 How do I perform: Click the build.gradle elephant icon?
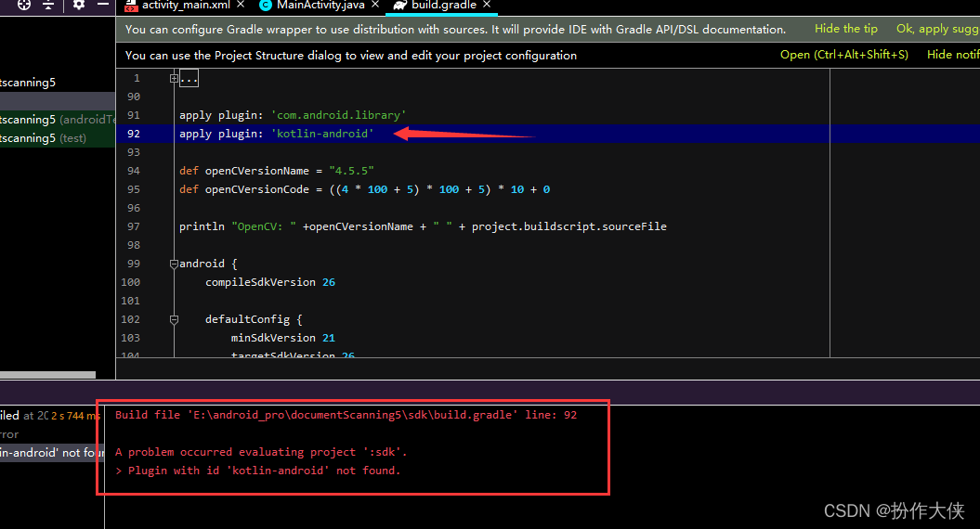click(x=400, y=5)
